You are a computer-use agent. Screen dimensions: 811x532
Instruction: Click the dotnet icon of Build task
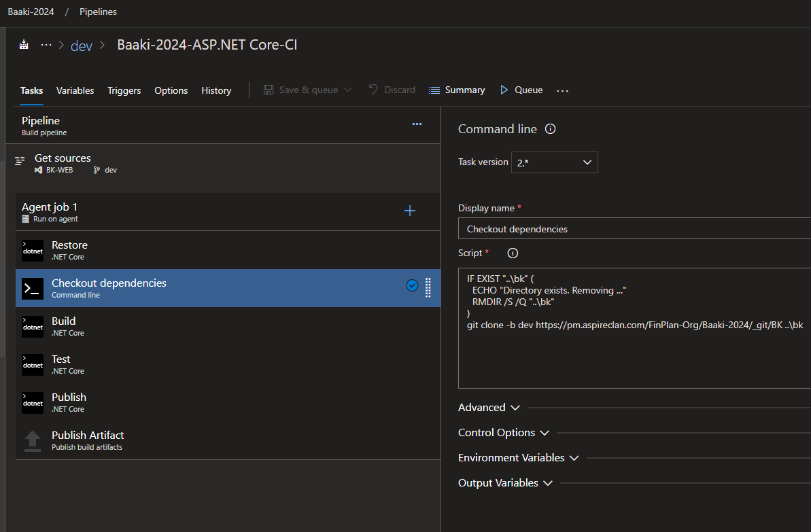click(x=33, y=327)
